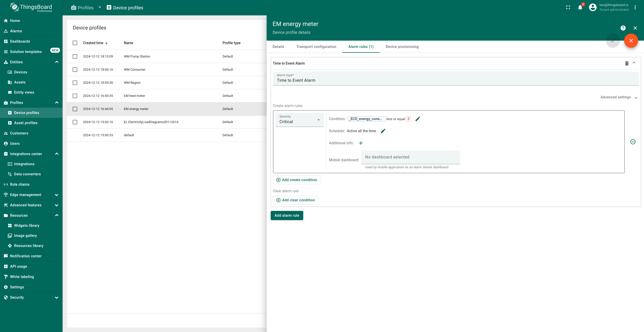Delete the Time to Event Alarm rule
644x332 pixels.
[627, 63]
